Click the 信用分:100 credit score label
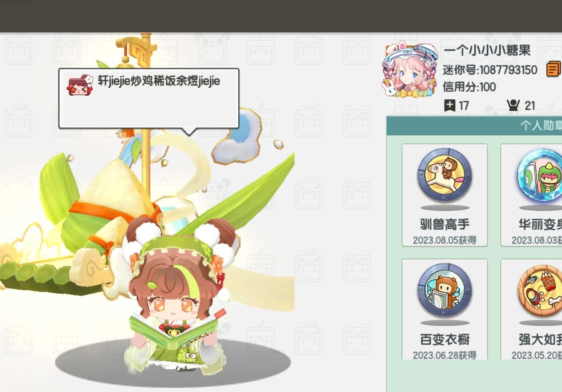The width and height of the screenshot is (562, 392). (469, 87)
